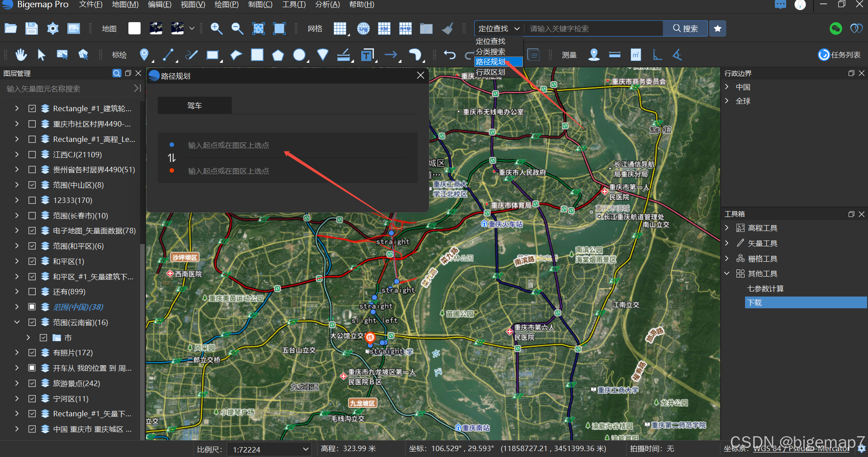Open settings gear in top toolbar
Viewport: 868px width, 457px height.
(52, 28)
